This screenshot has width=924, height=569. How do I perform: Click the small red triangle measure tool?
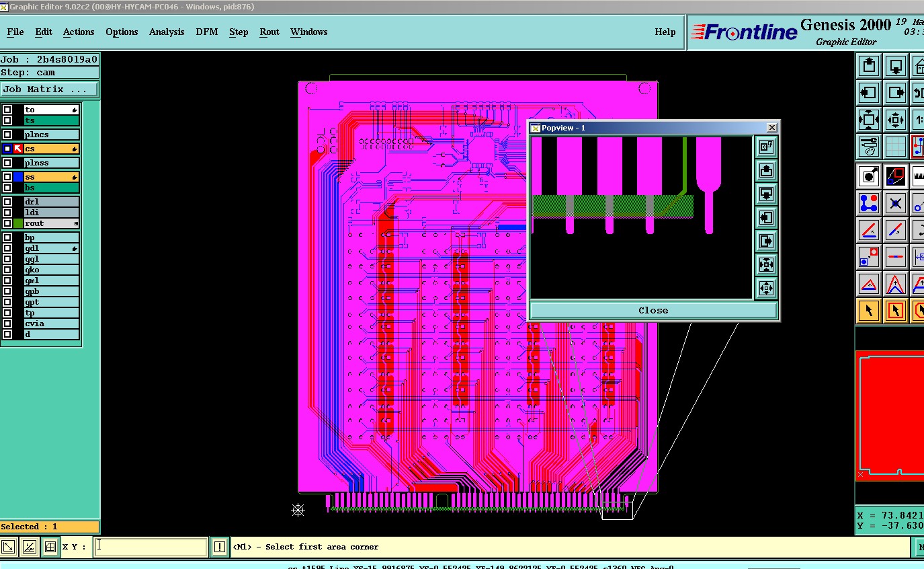[869, 284]
